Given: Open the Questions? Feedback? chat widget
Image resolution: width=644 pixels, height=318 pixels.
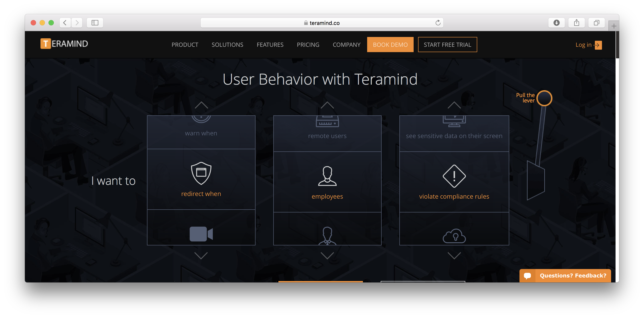Looking at the screenshot, I should pyautogui.click(x=565, y=275).
